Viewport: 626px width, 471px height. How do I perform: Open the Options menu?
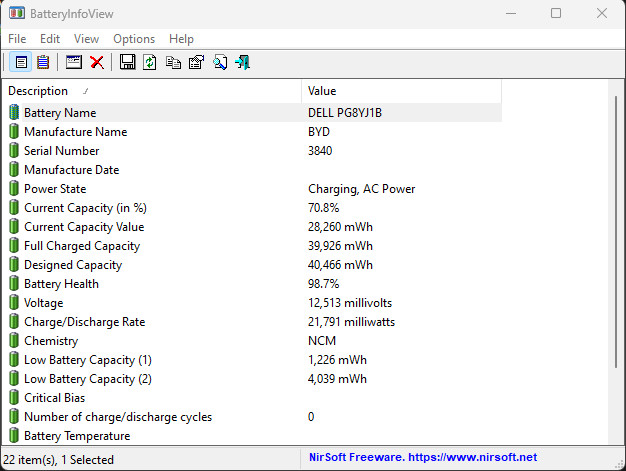pos(134,39)
